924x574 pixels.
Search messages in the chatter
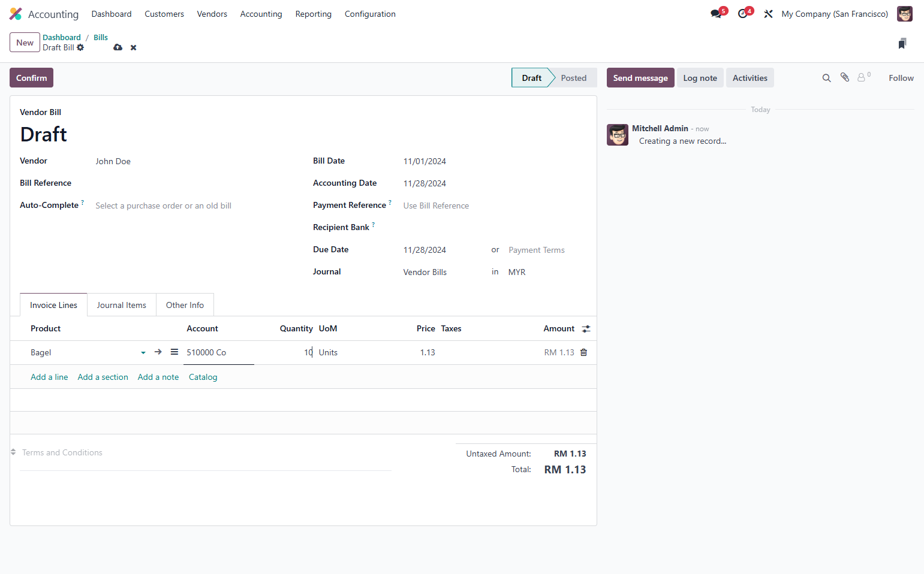click(x=826, y=78)
